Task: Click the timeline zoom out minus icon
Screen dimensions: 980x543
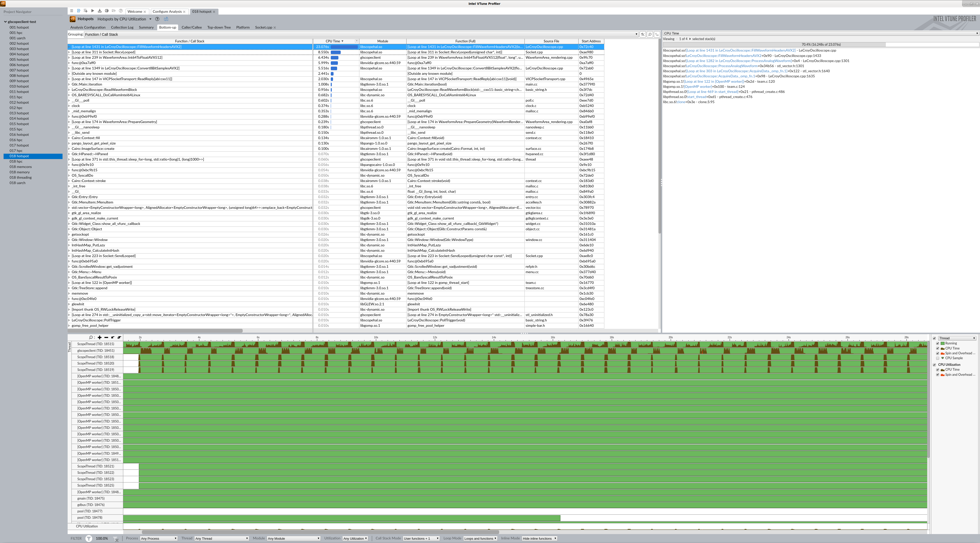Action: tap(106, 337)
